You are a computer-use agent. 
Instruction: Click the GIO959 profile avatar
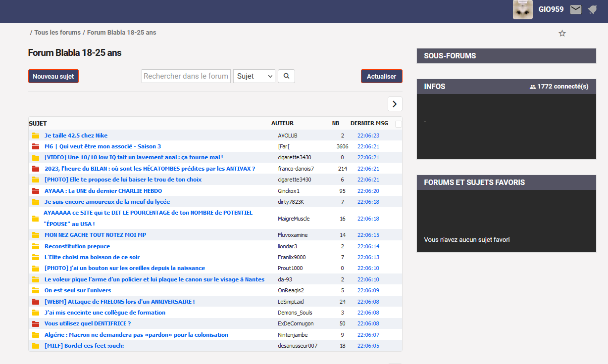pyautogui.click(x=522, y=9)
